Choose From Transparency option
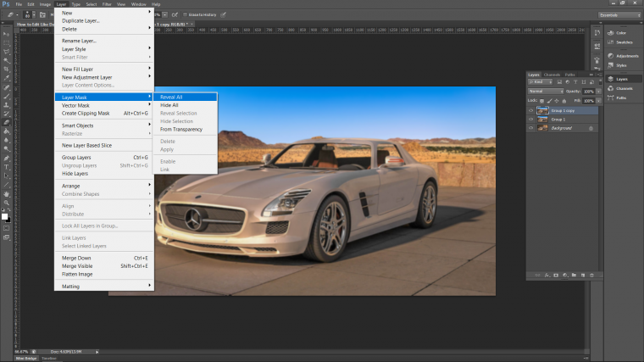This screenshot has height=362, width=644. coord(186,130)
